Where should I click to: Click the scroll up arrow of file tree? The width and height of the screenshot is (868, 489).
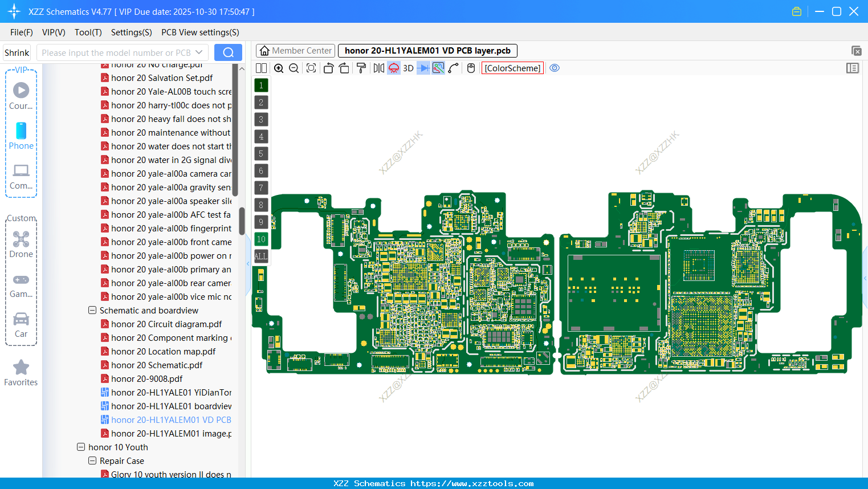[x=242, y=69]
